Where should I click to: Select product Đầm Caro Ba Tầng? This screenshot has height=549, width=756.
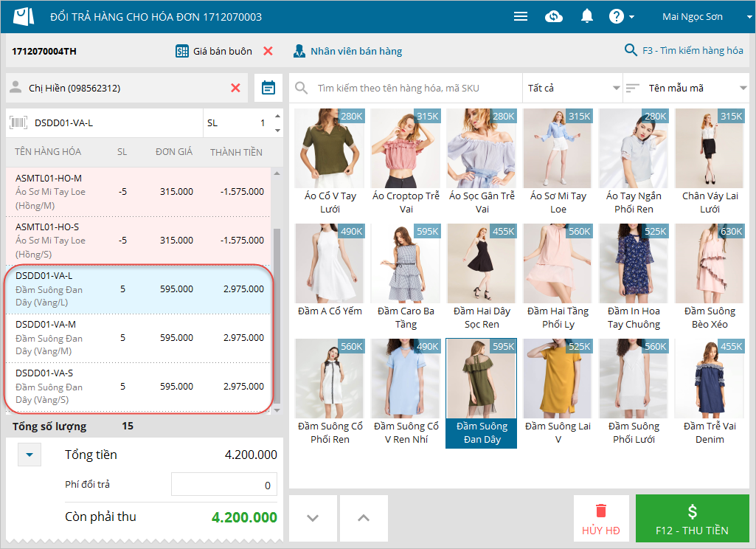click(x=406, y=277)
